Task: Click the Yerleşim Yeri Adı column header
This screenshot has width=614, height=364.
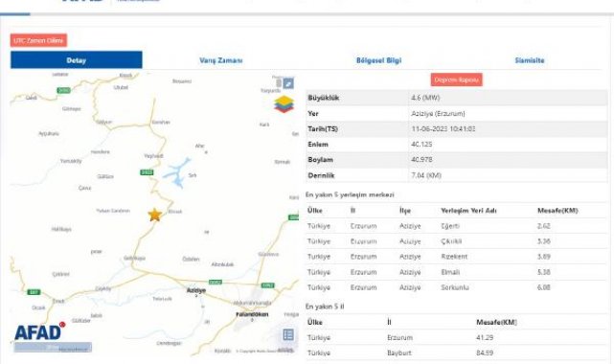Action: [x=468, y=211]
